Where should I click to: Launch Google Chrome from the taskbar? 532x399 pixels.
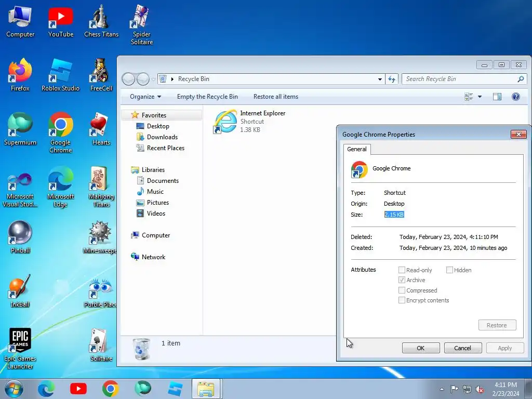pos(110,389)
